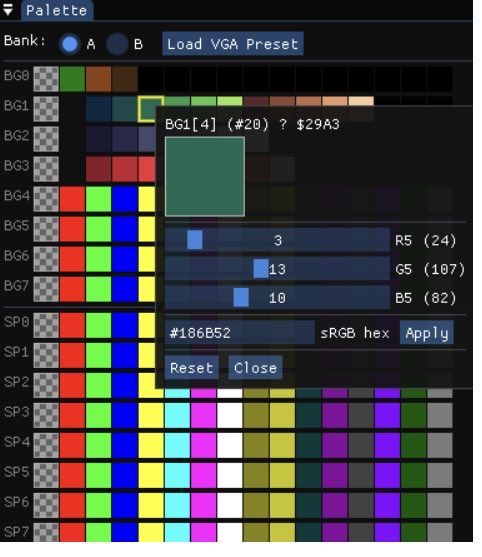Viewport: 482px width, 557px height.
Task: Click the BG4 row label
Action: [x=16, y=196]
